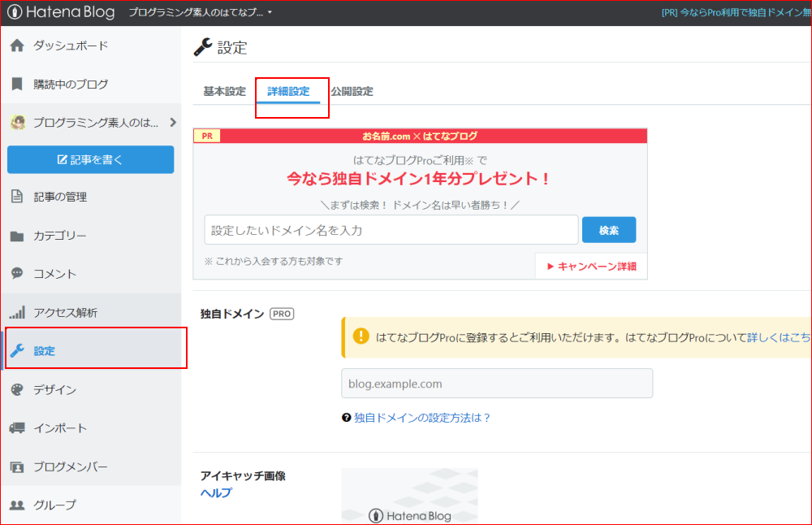The width and height of the screenshot is (812, 525).
Task: Click the people icon for グループ
Action: point(17,505)
